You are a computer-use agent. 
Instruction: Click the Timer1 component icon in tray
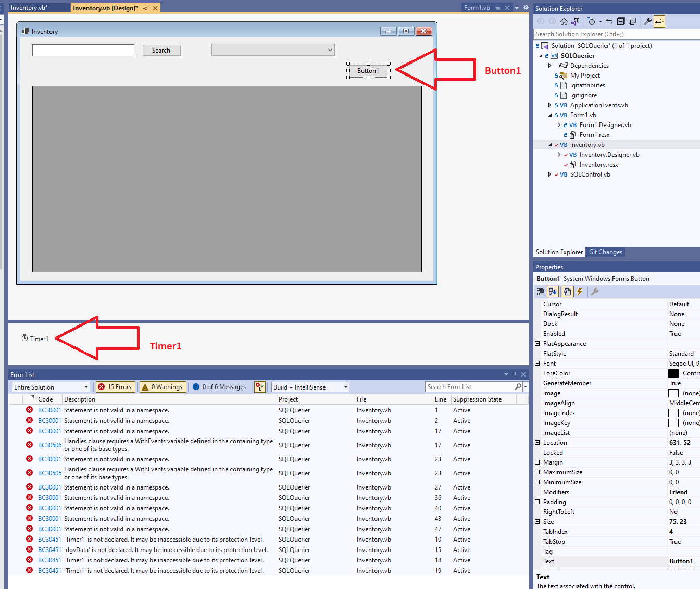point(24,338)
